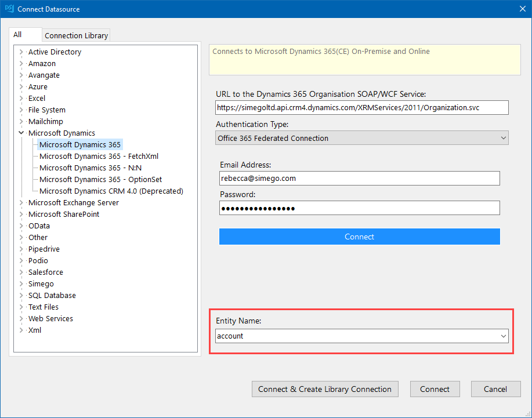This screenshot has height=418, width=532.
Task: Click the Email Address input field
Action: (x=359, y=179)
